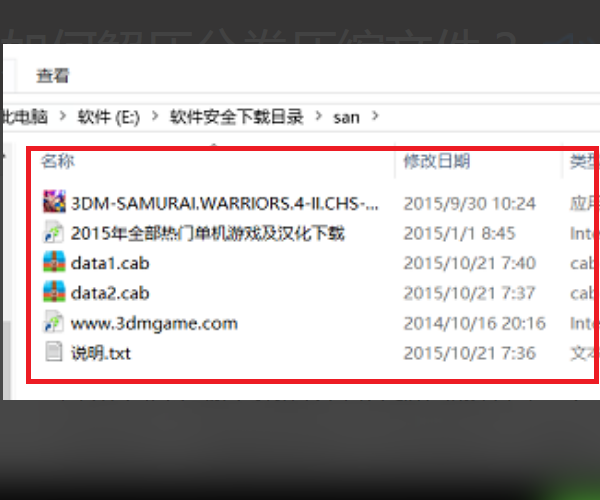The image size is (600, 500).
Task: Click the www.3dmgame.com shortcut icon
Action: point(54,321)
